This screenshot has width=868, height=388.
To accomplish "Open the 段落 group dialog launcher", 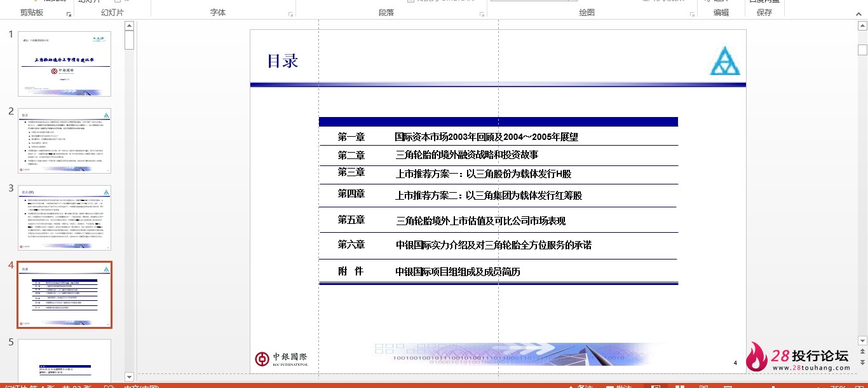I will pos(482,13).
